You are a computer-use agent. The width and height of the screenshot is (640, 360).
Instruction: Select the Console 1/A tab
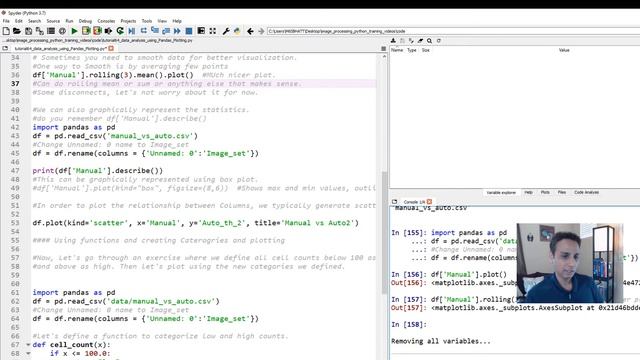(414, 202)
